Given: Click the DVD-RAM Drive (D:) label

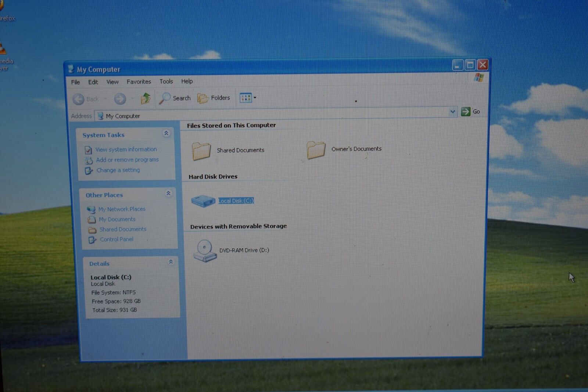Looking at the screenshot, I should [x=244, y=250].
